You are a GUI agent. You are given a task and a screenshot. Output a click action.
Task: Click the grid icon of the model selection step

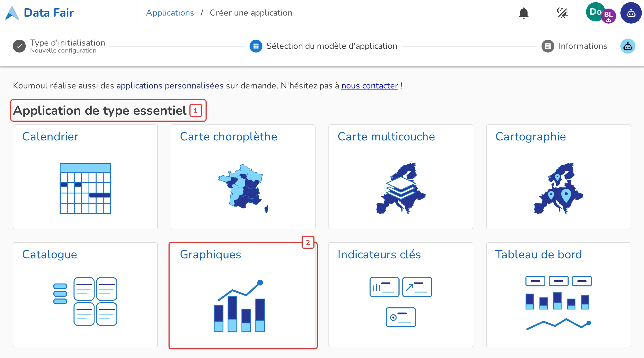[x=256, y=46]
